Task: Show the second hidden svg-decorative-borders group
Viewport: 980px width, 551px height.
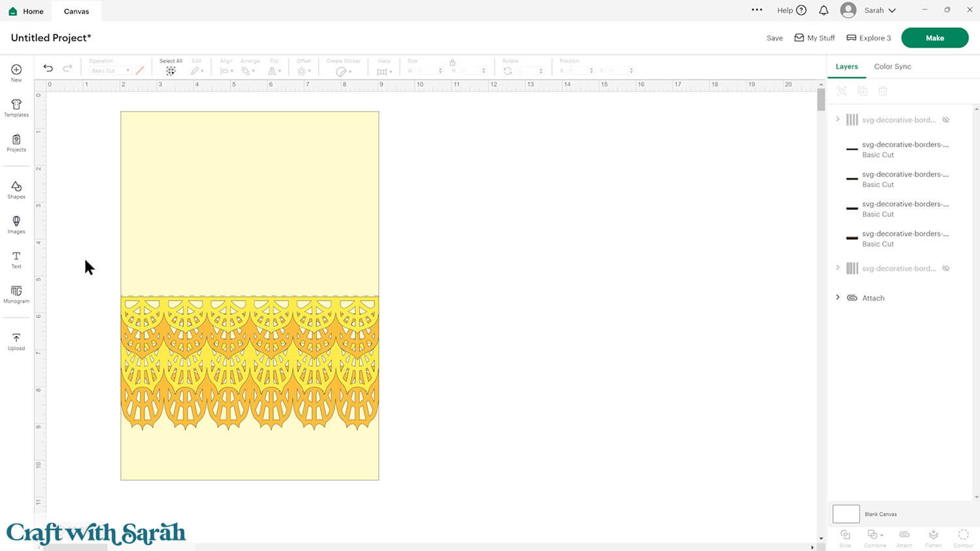Action: [x=945, y=269]
